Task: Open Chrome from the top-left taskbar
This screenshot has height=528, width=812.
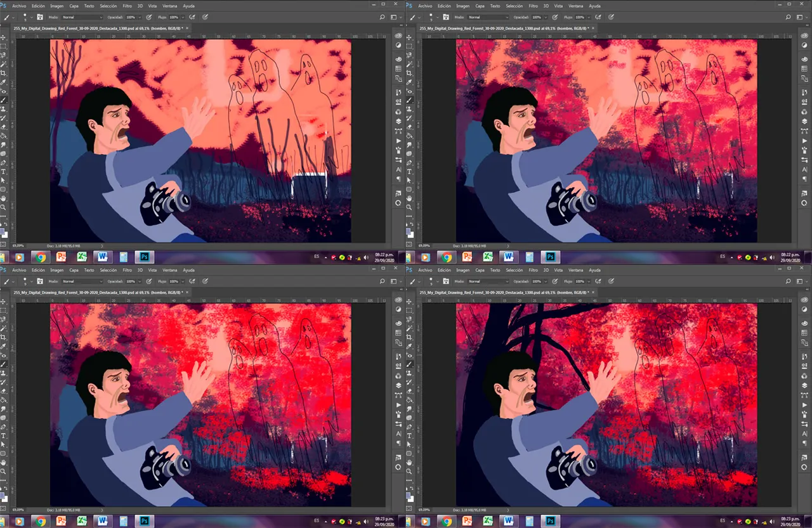Action: pos(41,257)
